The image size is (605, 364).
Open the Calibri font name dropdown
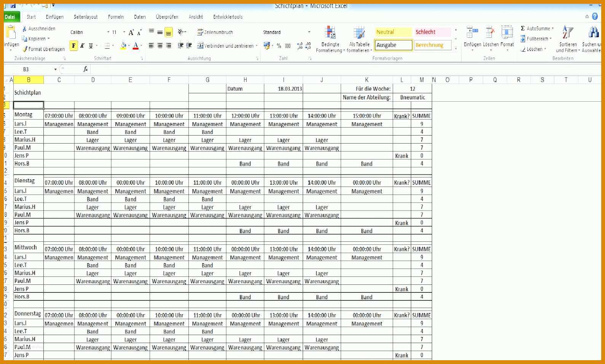coord(108,32)
